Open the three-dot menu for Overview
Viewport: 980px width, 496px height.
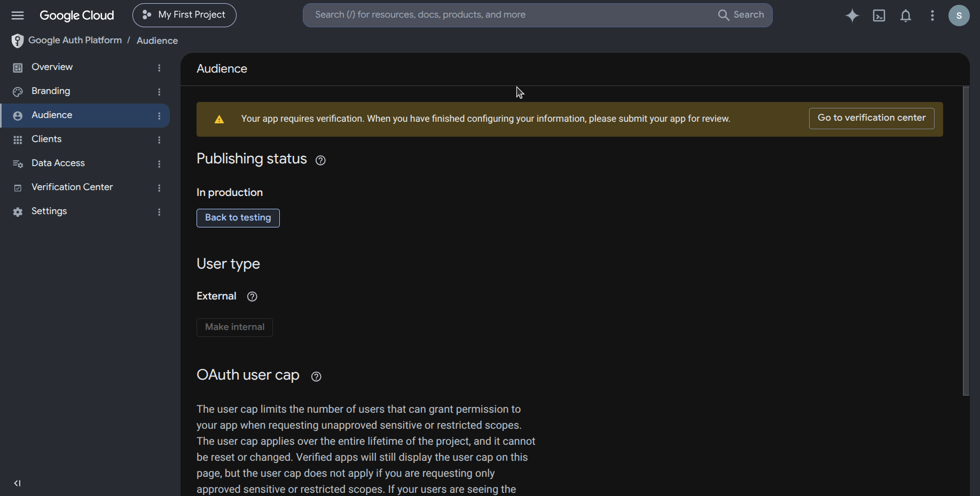point(159,68)
